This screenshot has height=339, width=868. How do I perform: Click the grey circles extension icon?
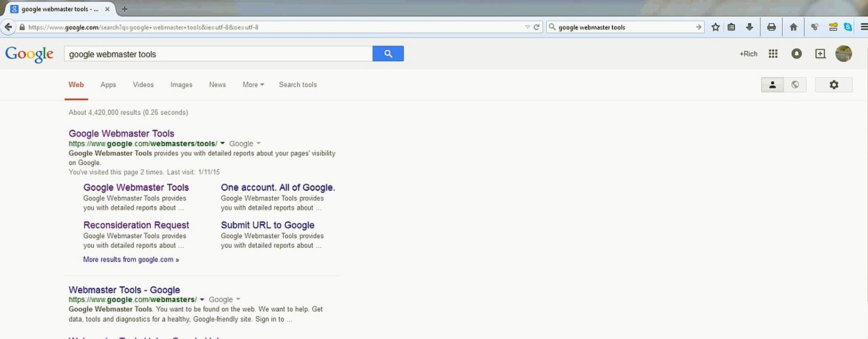pos(815,27)
